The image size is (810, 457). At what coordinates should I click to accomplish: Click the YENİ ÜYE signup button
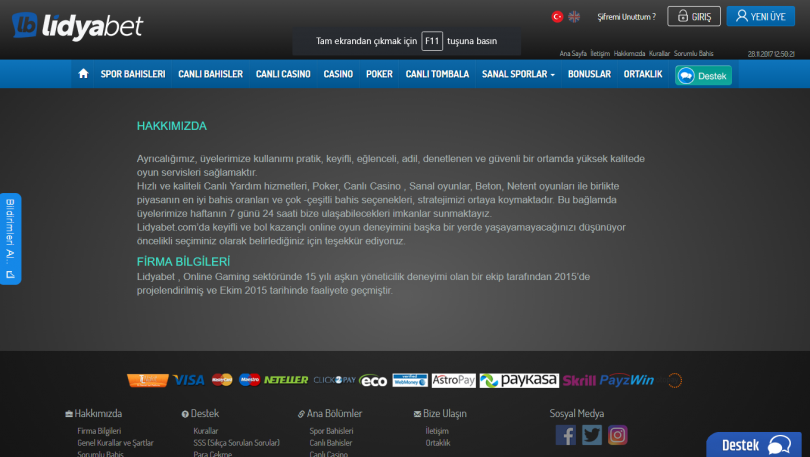click(x=760, y=17)
